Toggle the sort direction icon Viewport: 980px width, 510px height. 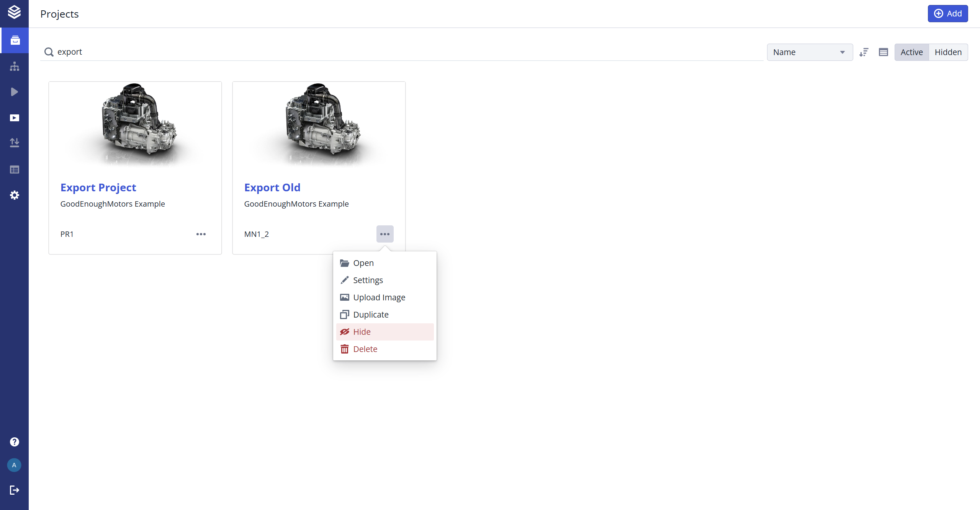pyautogui.click(x=864, y=52)
